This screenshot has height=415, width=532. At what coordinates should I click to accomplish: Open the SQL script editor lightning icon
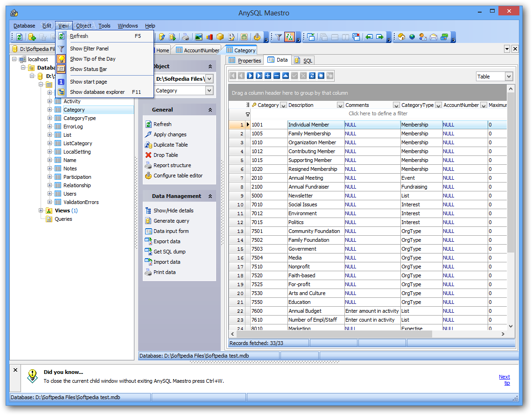pyautogui.click(x=162, y=37)
